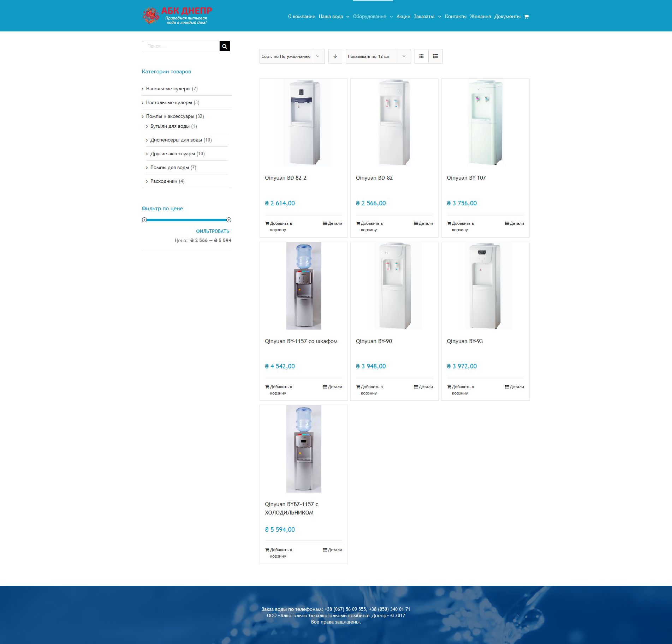672x644 pixels.
Task: Switch to grid view layout
Action: pyautogui.click(x=421, y=56)
